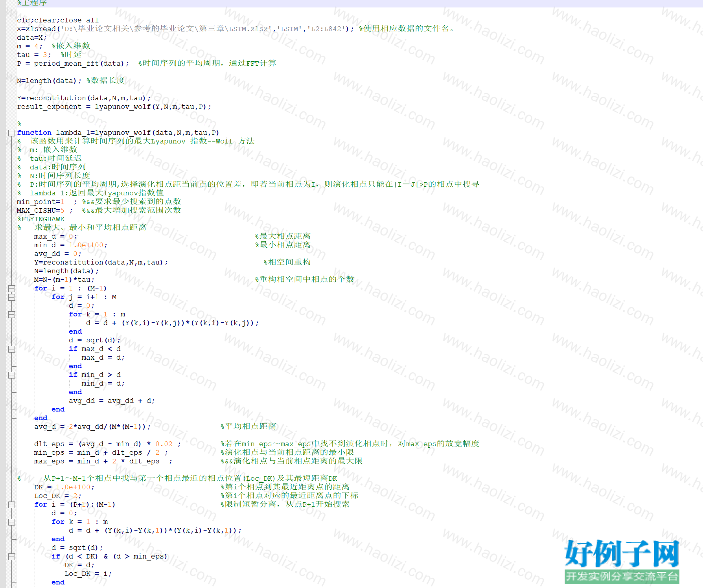
Task: Click the 'DK = 1.0e+100;' line
Action: (64, 487)
